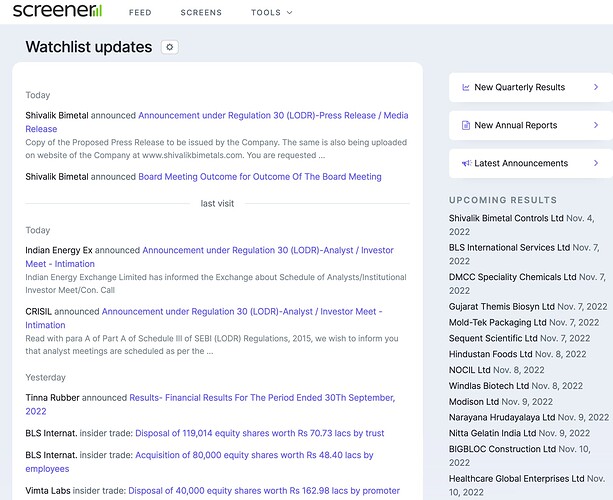Open the watchlist settings gear icon
This screenshot has height=500, width=613.
[x=169, y=47]
